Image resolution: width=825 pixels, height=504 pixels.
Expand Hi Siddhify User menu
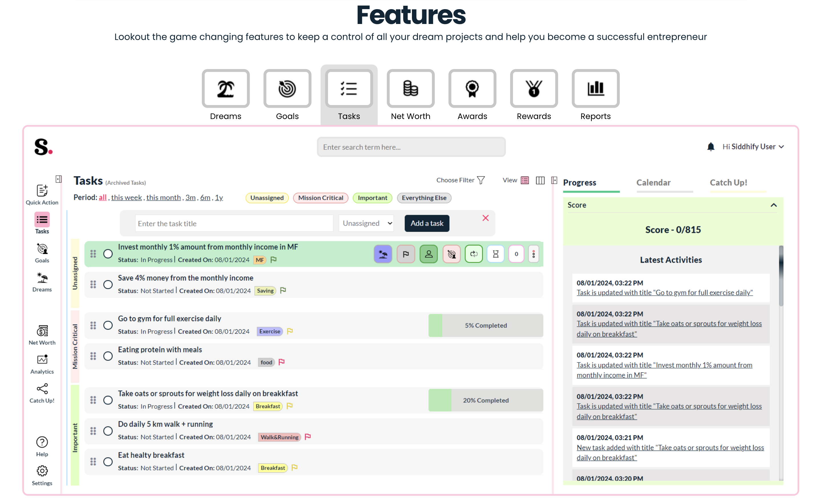click(753, 147)
